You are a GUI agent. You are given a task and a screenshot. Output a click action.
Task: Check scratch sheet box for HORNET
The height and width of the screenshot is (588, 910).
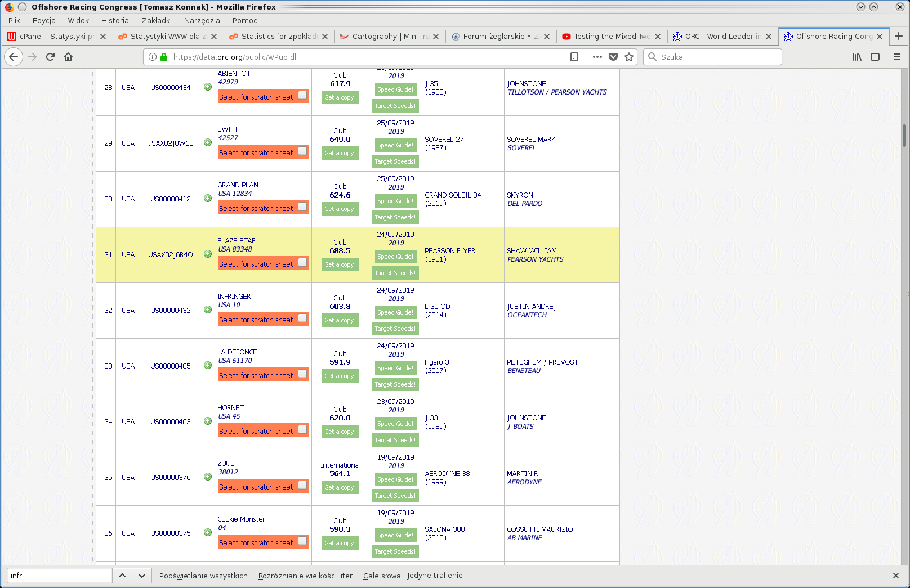point(302,429)
